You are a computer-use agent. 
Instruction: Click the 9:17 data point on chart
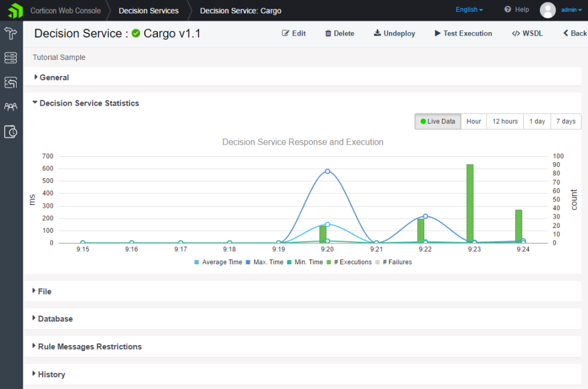[181, 243]
